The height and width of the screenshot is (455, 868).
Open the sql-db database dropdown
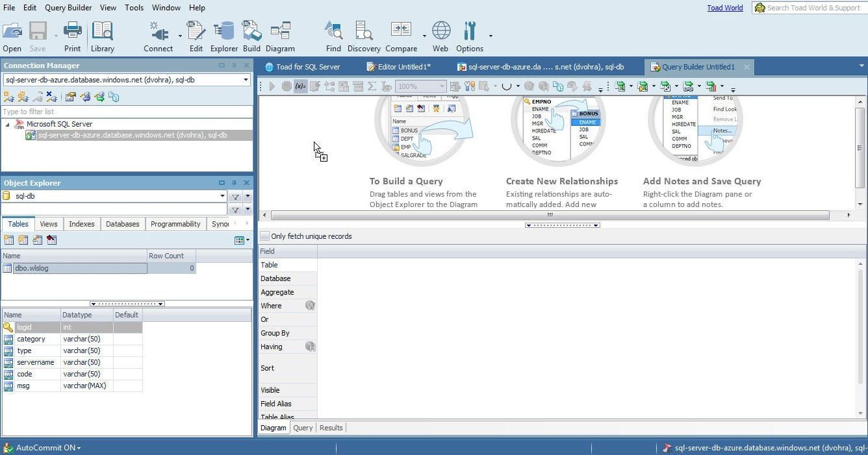pyautogui.click(x=222, y=196)
